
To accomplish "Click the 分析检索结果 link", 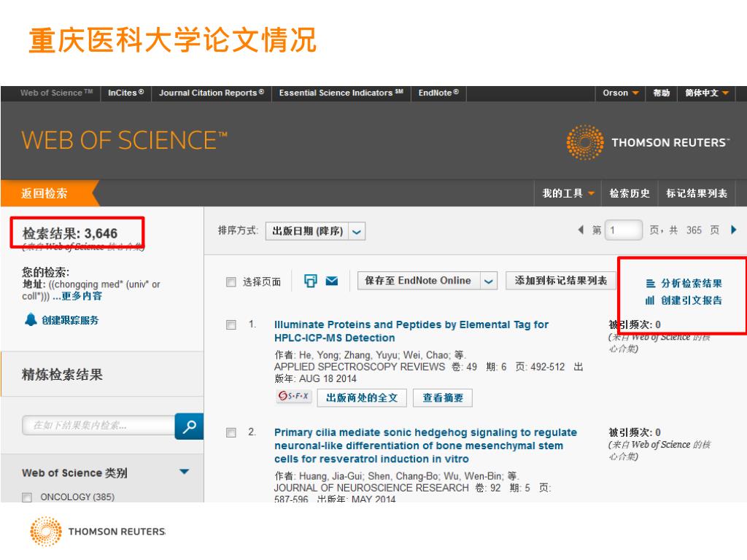I will [692, 284].
